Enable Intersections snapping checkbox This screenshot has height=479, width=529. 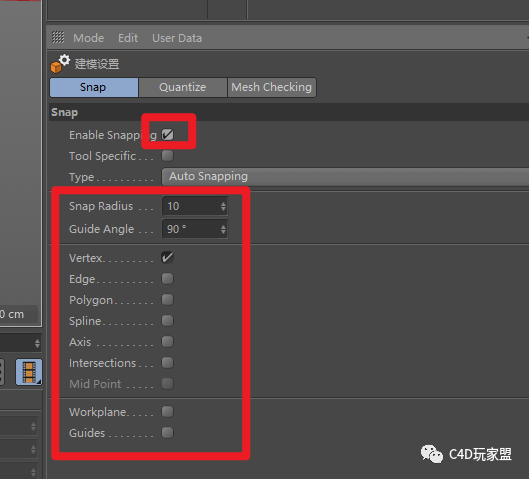(167, 363)
